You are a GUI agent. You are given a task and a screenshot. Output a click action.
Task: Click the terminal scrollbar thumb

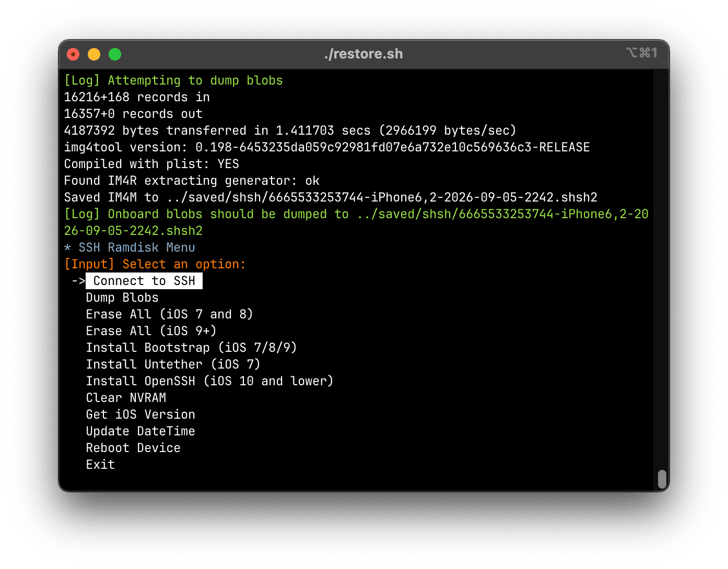point(662,479)
